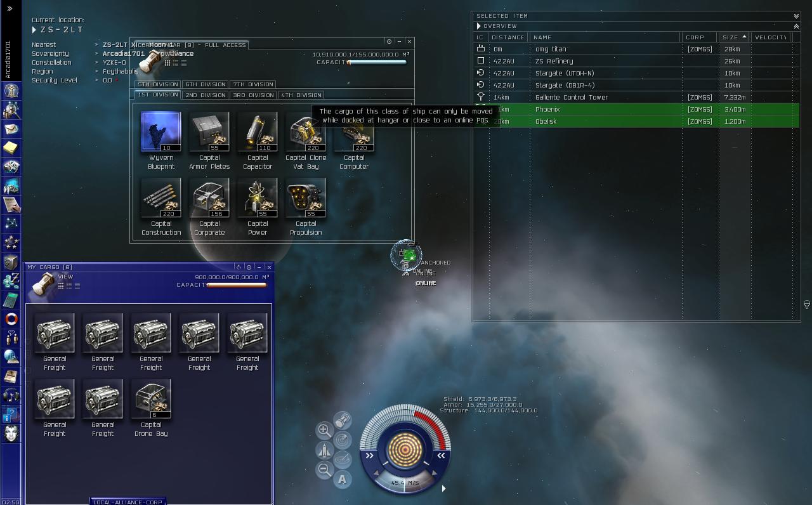Sort overview by the Name column header
Image resolution: width=812 pixels, height=505 pixels.
point(605,37)
